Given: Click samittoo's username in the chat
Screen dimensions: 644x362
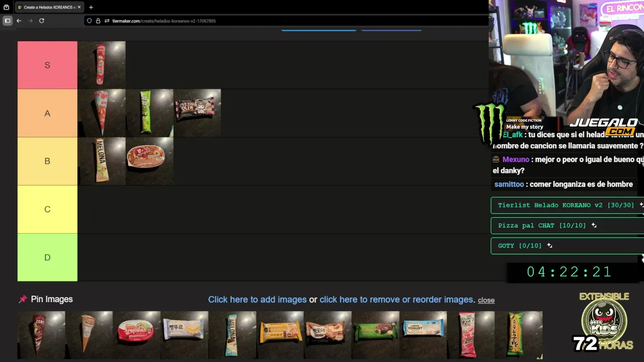Looking at the screenshot, I should 509,185.
